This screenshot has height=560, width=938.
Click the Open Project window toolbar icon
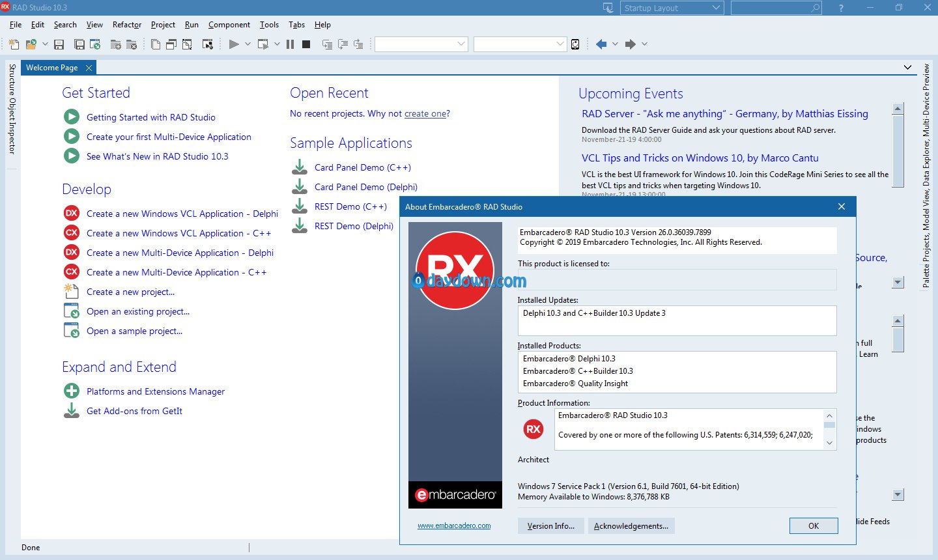pos(95,44)
